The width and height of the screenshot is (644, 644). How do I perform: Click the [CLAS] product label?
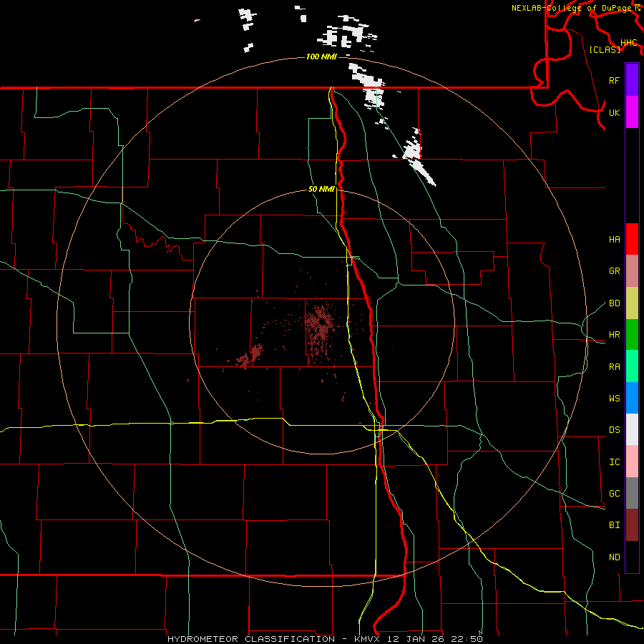click(x=605, y=49)
